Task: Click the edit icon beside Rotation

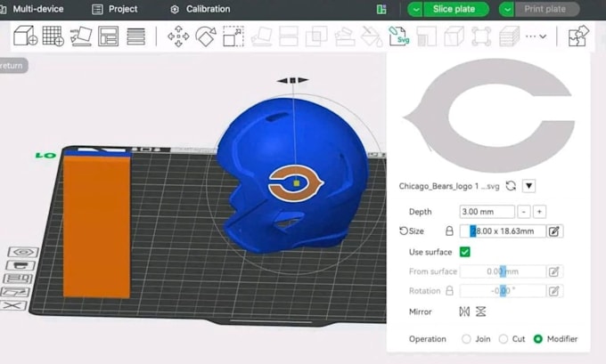Action: coord(554,291)
